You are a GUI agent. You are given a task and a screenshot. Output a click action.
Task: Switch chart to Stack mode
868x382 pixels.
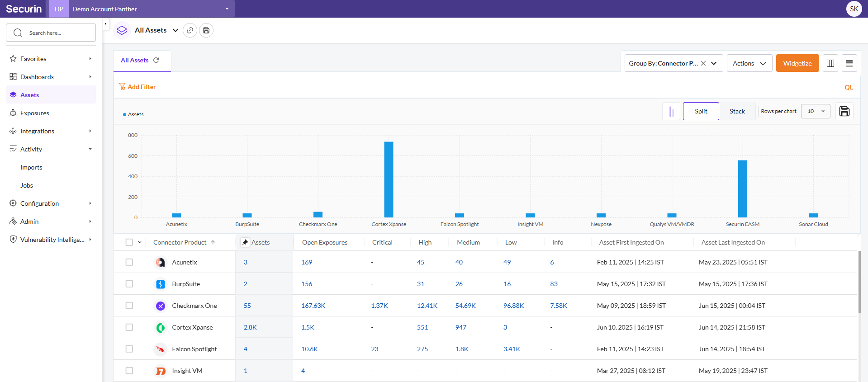pyautogui.click(x=737, y=111)
